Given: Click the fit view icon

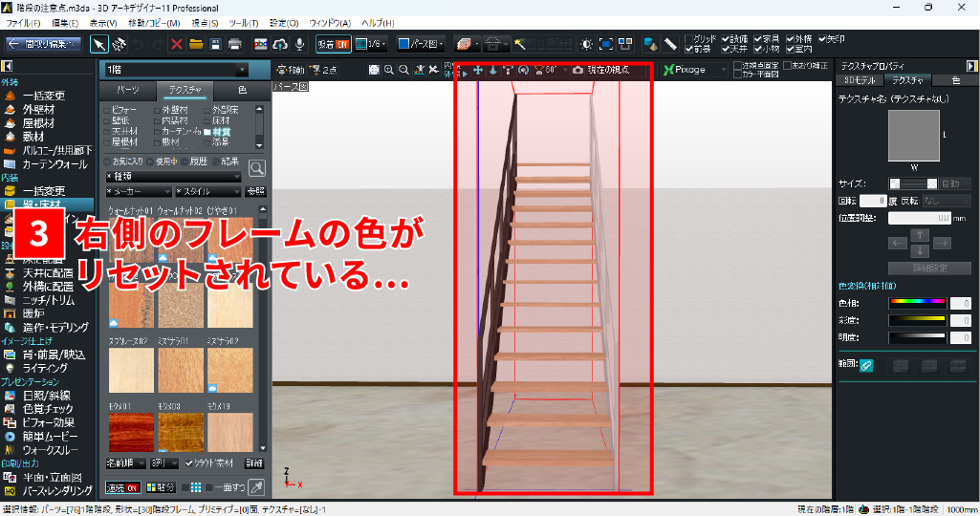Looking at the screenshot, I should (374, 70).
